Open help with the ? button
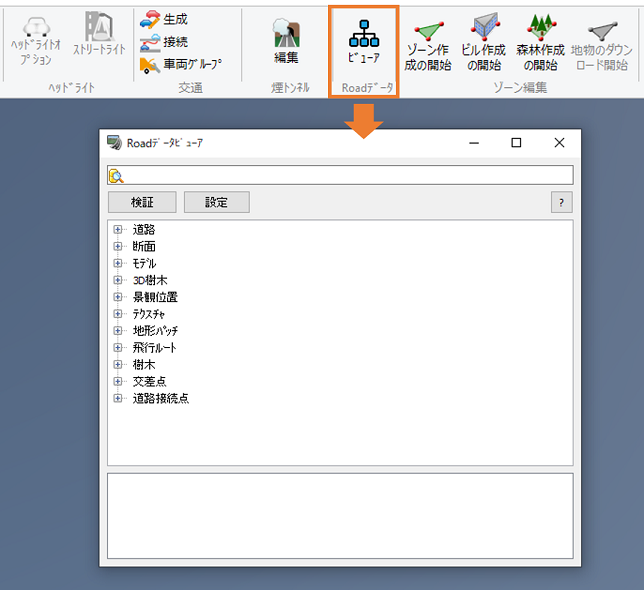Image resolution: width=644 pixels, height=590 pixels. coord(561,202)
